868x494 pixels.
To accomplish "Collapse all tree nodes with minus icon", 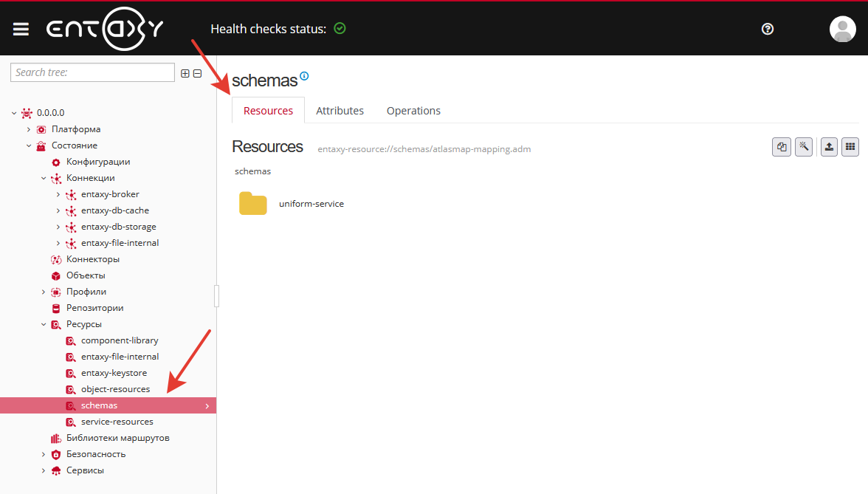I will pyautogui.click(x=197, y=73).
